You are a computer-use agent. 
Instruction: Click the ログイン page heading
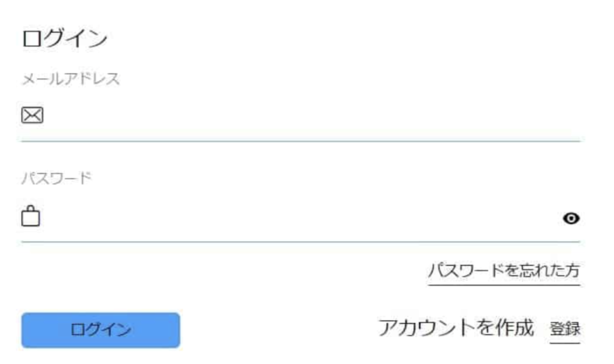pos(65,39)
